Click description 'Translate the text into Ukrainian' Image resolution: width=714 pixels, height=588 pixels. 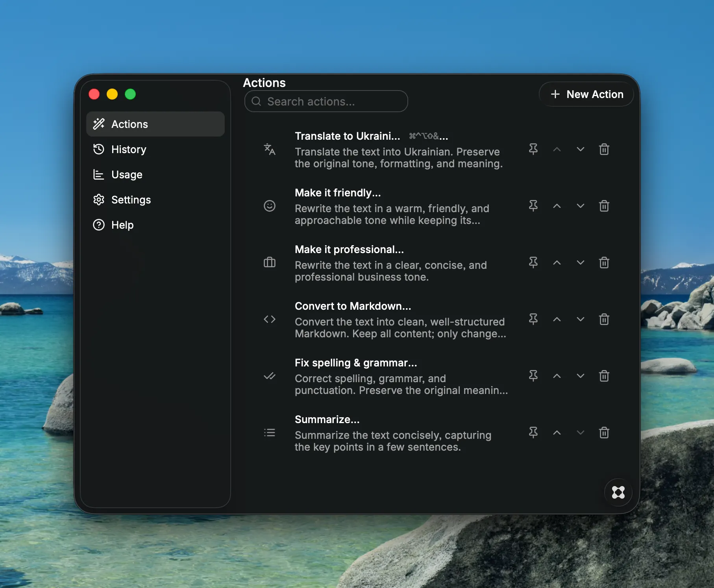(399, 157)
